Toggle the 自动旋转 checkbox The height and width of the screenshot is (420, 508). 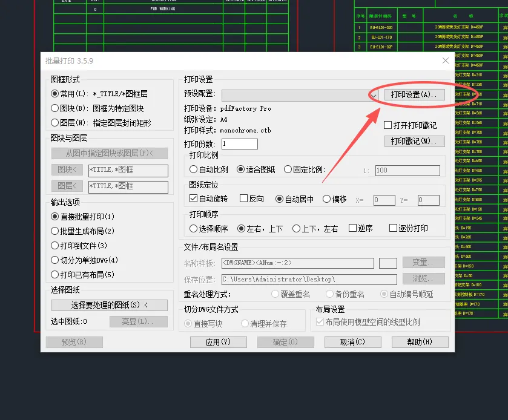pyautogui.click(x=193, y=198)
